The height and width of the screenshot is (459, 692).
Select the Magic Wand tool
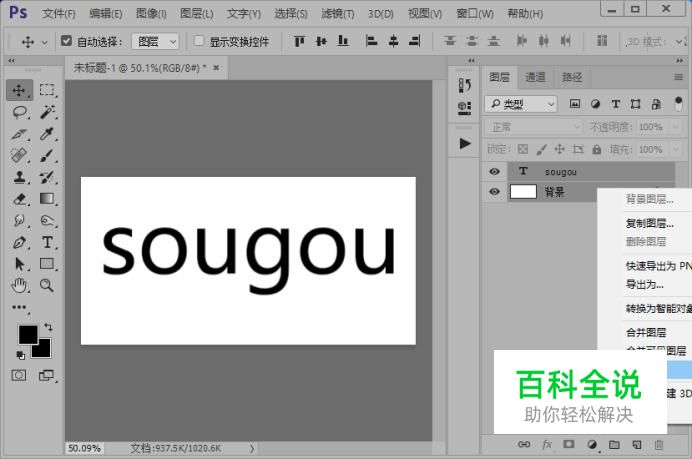click(x=47, y=112)
